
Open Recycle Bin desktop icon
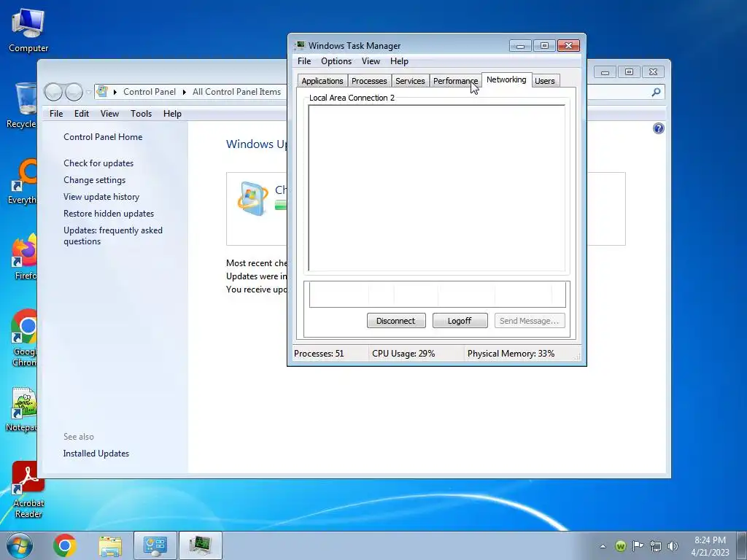point(22,105)
